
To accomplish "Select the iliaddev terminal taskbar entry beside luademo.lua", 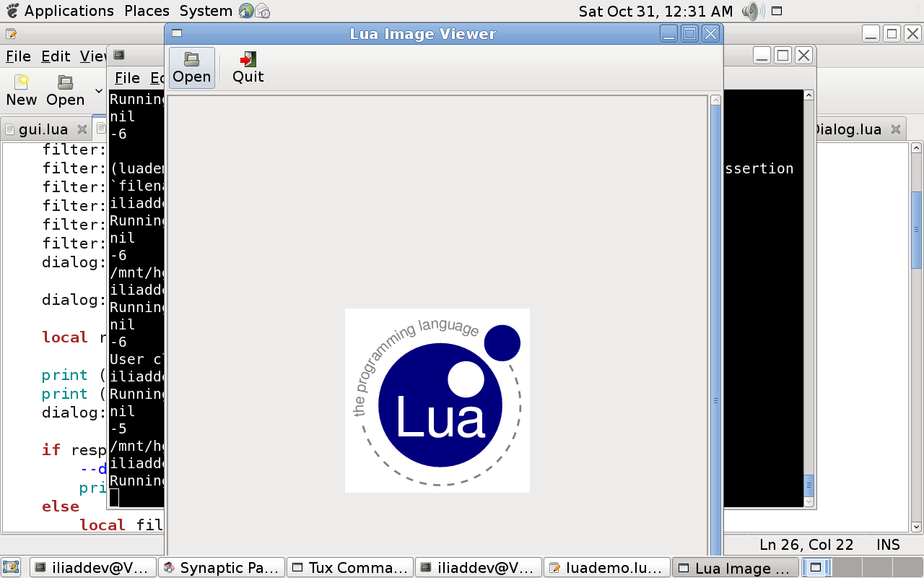I will click(x=479, y=567).
